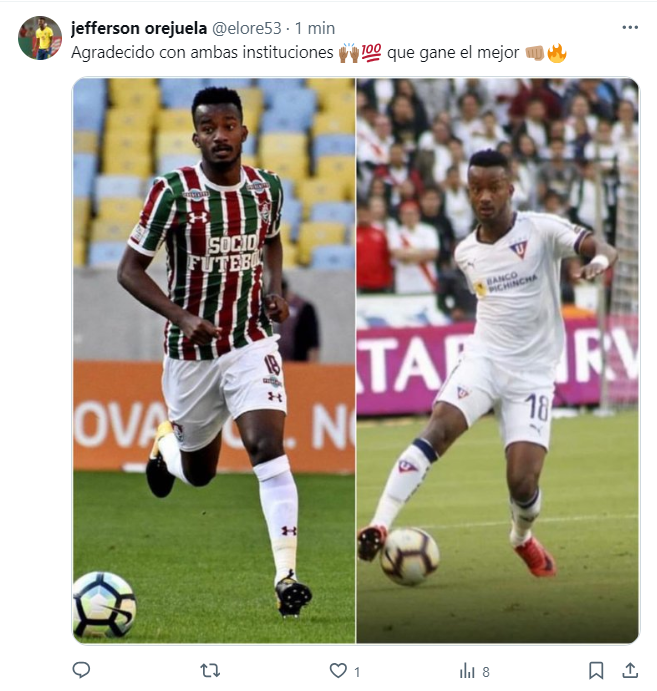Click the like count number 1
Image resolution: width=657 pixels, height=691 pixels.
[x=357, y=672]
